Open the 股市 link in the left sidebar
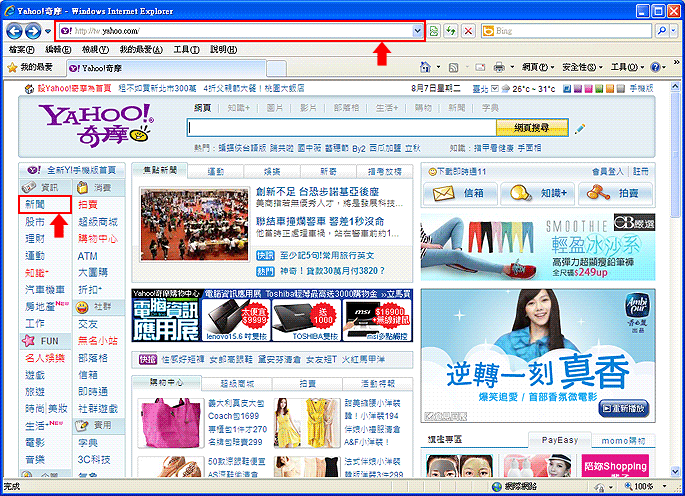Viewport: 685px width, 496px height. 35,222
